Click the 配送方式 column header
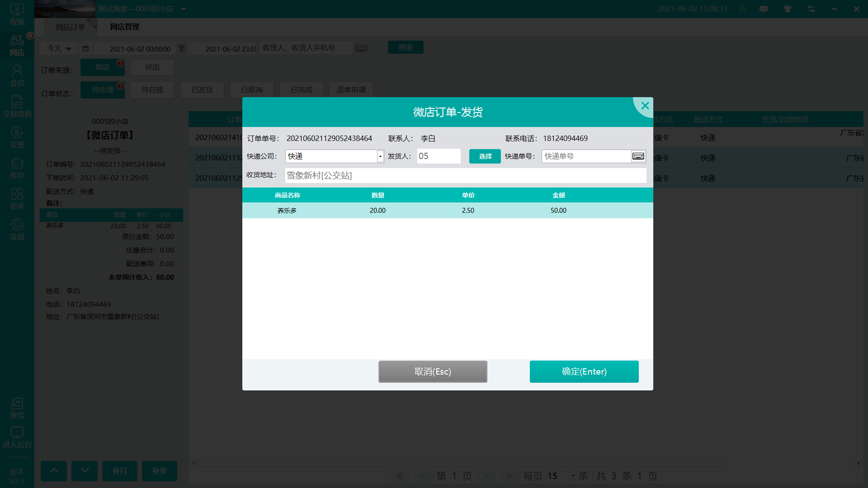Screen dimensions: 868x488 [x=708, y=120]
